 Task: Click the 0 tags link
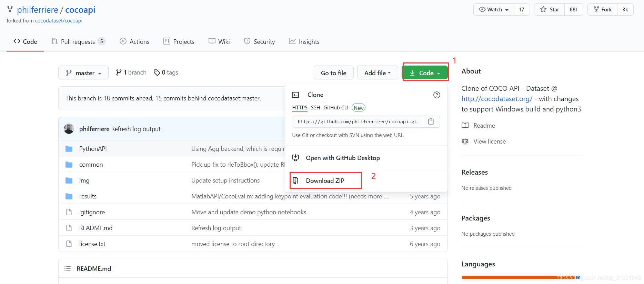(x=166, y=72)
